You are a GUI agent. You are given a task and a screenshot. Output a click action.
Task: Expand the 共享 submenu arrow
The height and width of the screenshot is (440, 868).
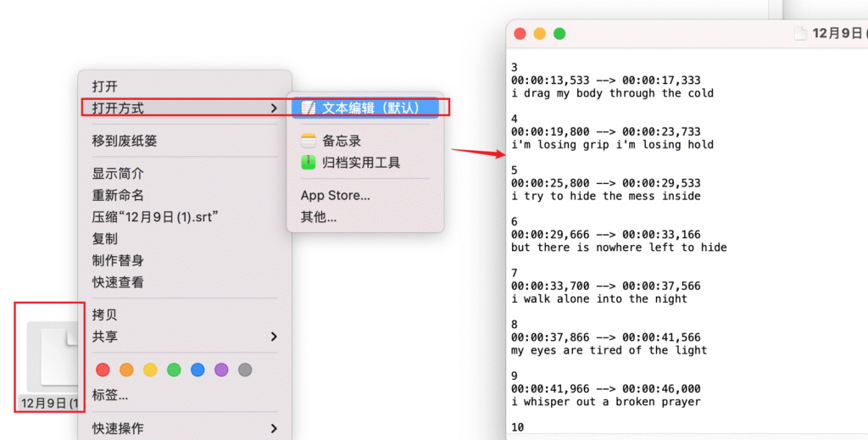[273, 337]
